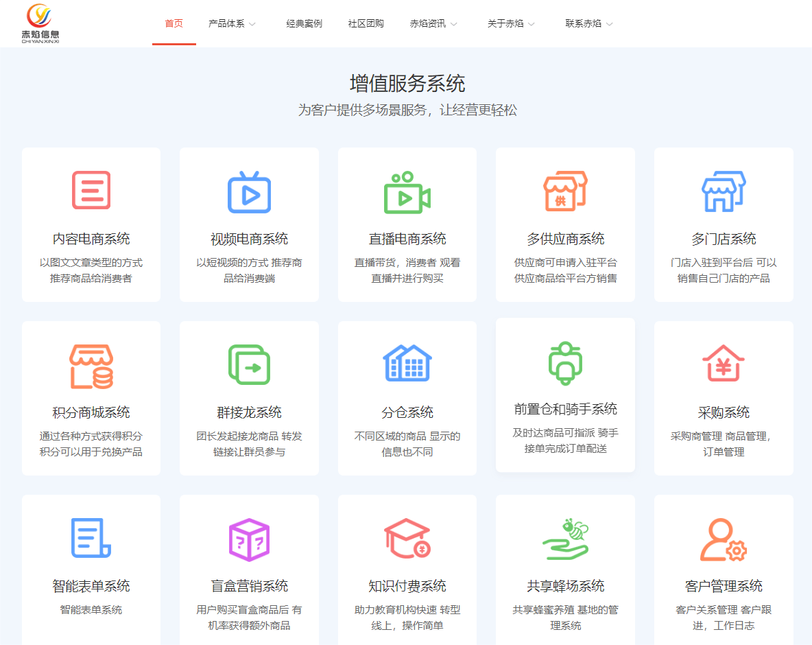Expand the 产品体系 dropdown menu
The image size is (812, 645).
[x=232, y=24]
